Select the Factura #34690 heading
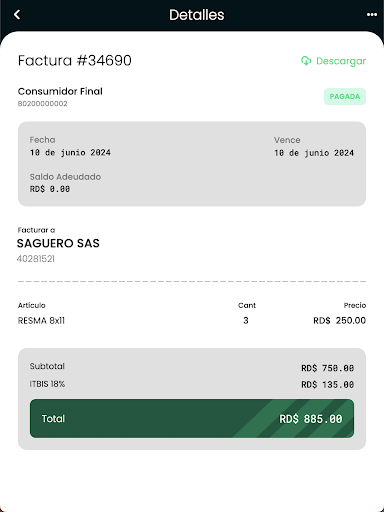 click(x=75, y=61)
